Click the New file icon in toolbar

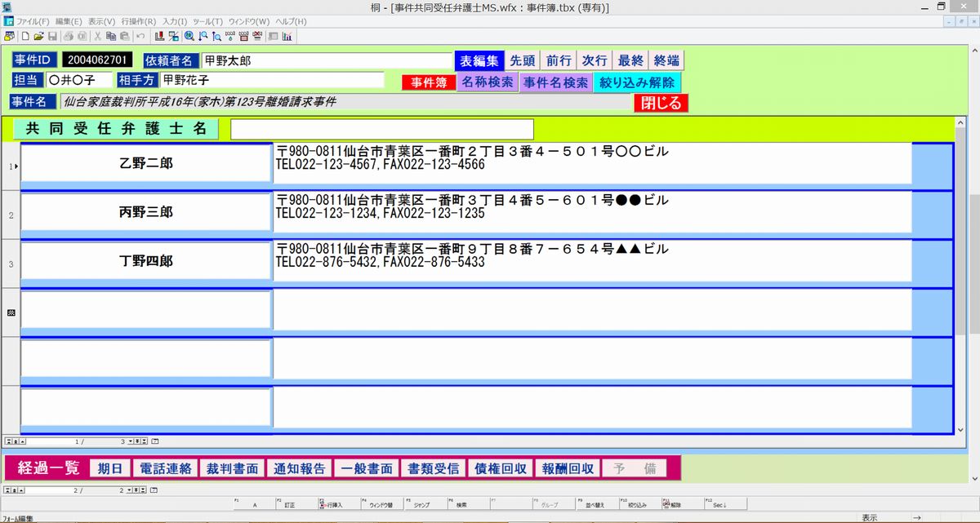[x=25, y=36]
